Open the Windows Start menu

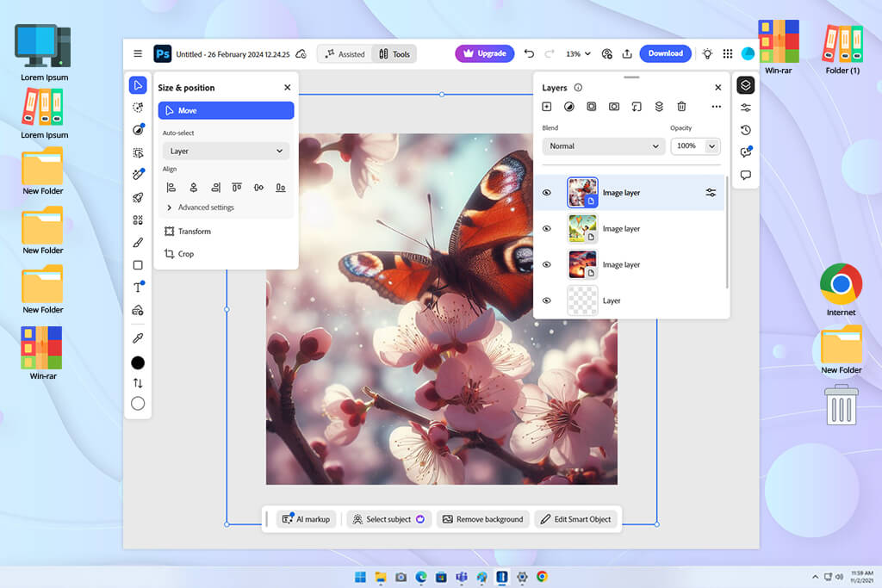point(360,577)
